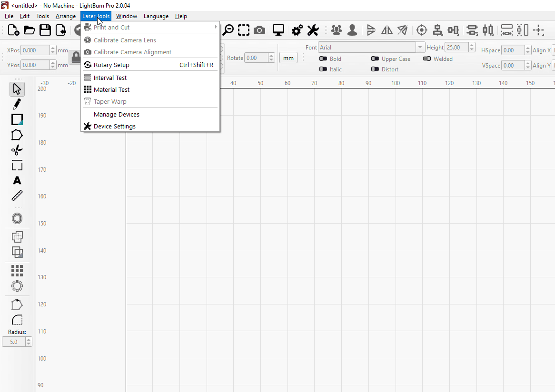The width and height of the screenshot is (555, 392).
Task: Select the arrow Select tool
Action: pos(17,89)
